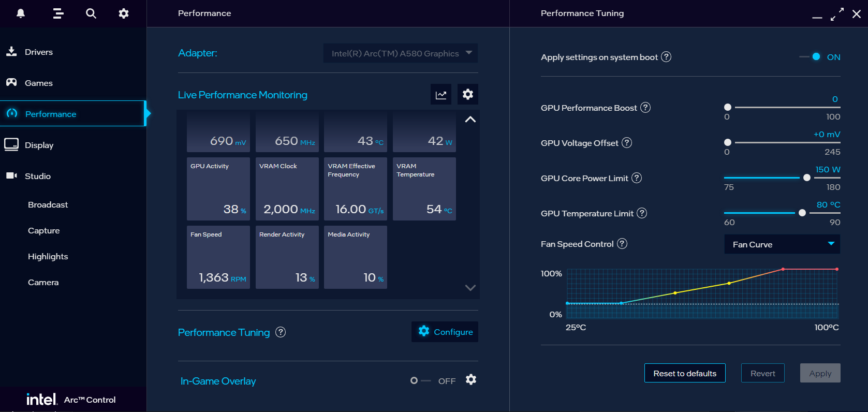This screenshot has width=868, height=412.
Task: Turn on the In-Game Overlay toggle
Action: click(x=420, y=381)
